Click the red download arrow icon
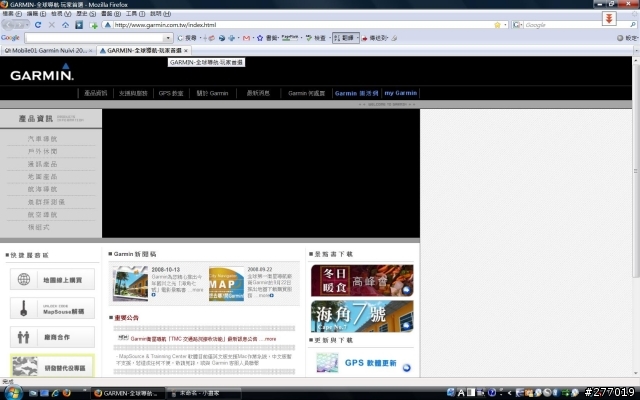Screen dimensions: 640x400 point(609,18)
